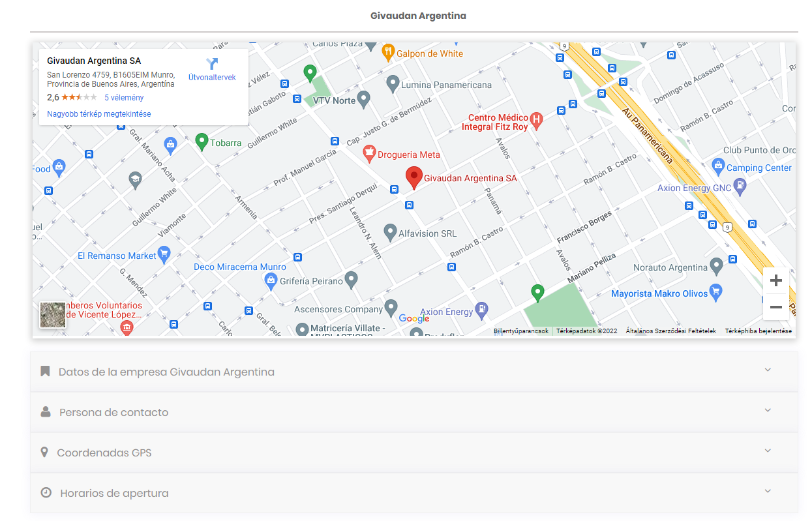Open Általános Szerződési Feltételek terms link
Image resolution: width=812 pixels, height=521 pixels.
[670, 331]
